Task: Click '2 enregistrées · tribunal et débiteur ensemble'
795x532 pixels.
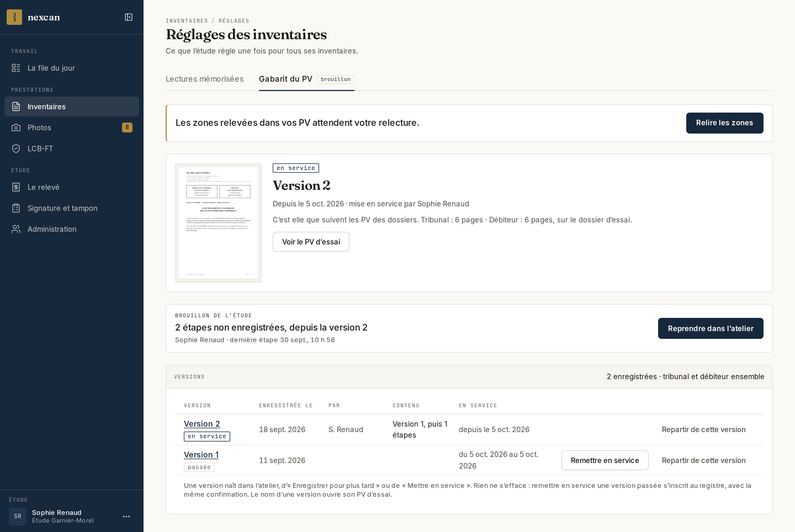Action: click(686, 377)
